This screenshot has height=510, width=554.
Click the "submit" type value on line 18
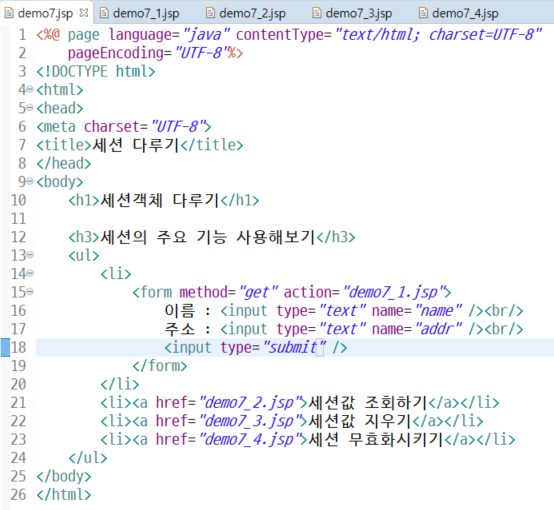(x=295, y=347)
